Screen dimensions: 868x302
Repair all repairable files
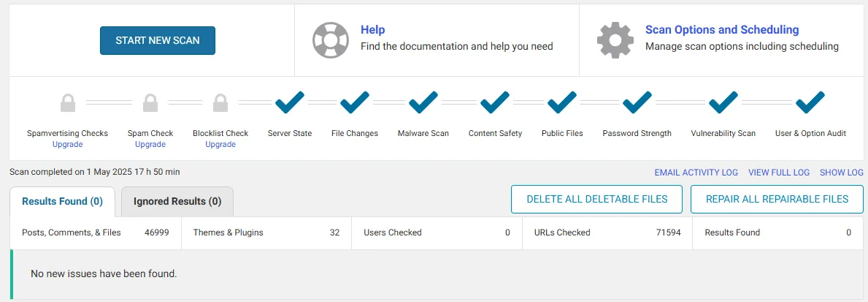777,199
